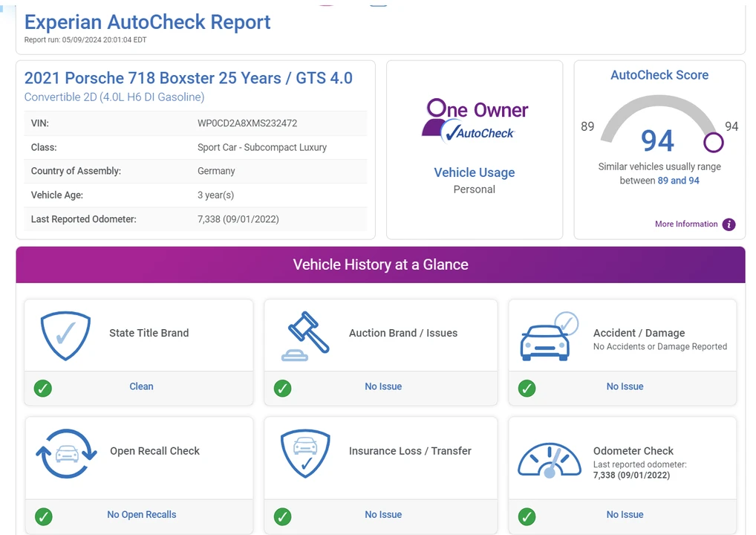Click the Open Recall Check arrows icon
The image size is (756, 535).
tap(66, 453)
